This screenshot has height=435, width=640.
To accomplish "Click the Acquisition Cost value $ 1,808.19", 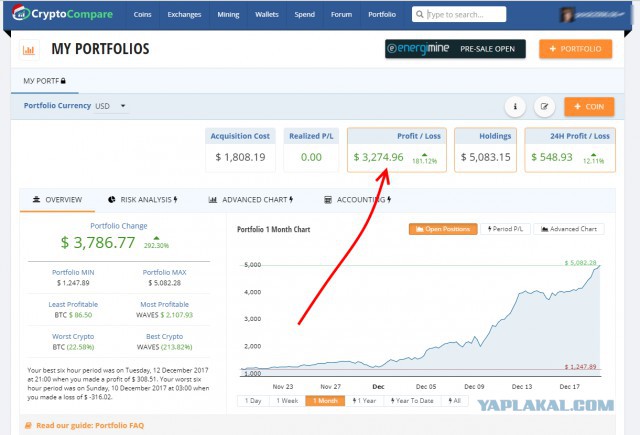I will point(240,157).
